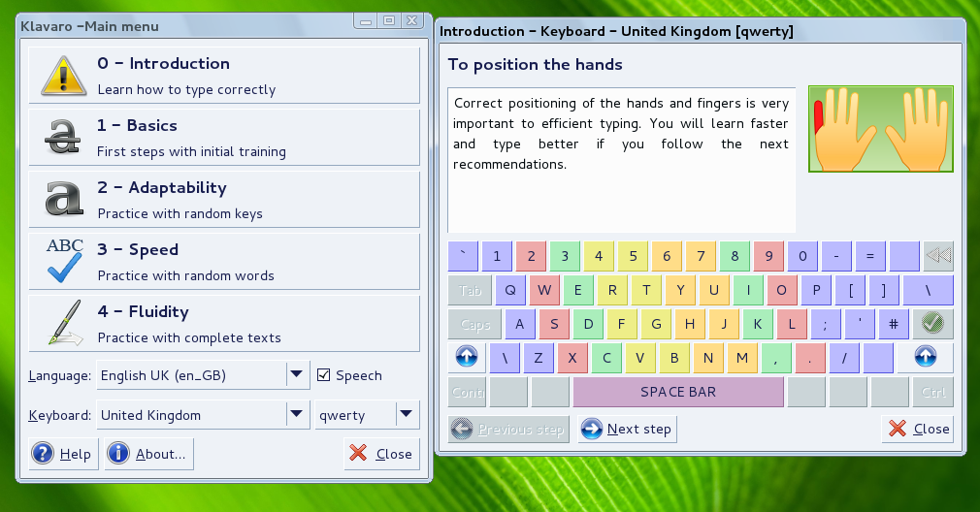
Task: Close the Introduction keyboard window with Close button
Action: click(x=918, y=429)
